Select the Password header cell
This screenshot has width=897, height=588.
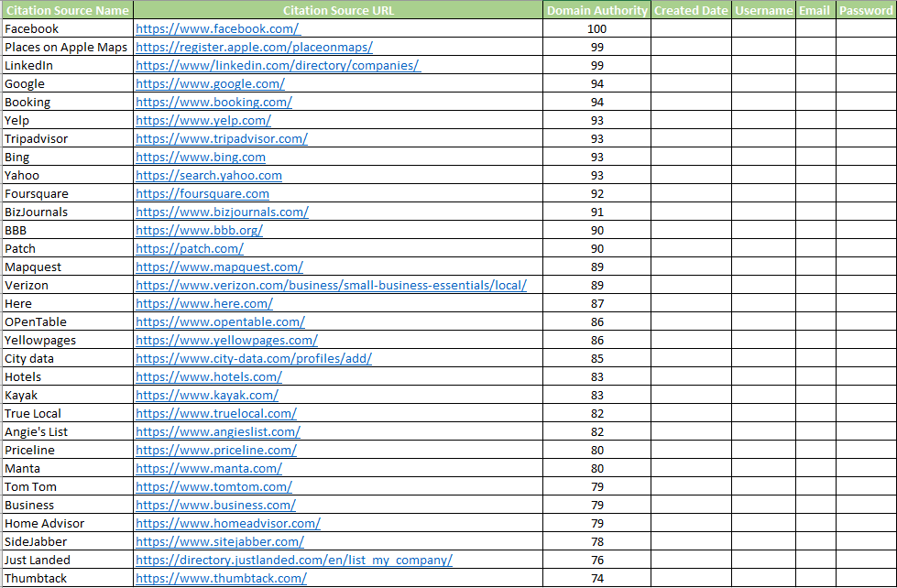[x=866, y=10]
